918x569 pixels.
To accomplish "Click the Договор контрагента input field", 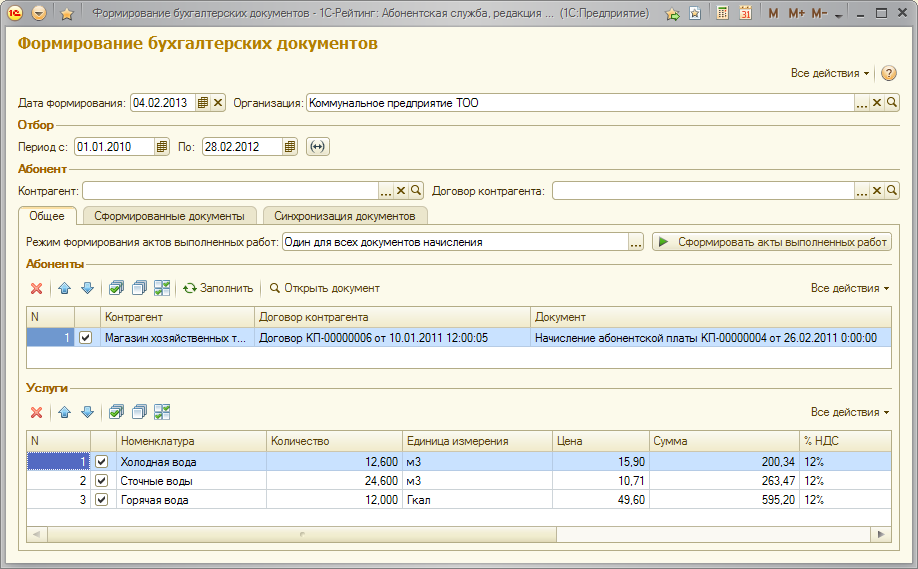I will [702, 191].
